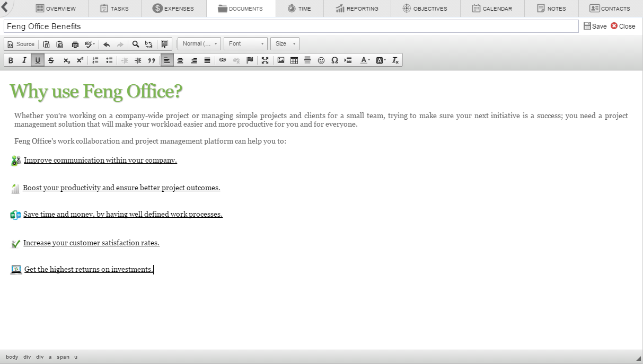The image size is (643, 364).
Task: Insert a table using the table icon
Action: coord(294,60)
